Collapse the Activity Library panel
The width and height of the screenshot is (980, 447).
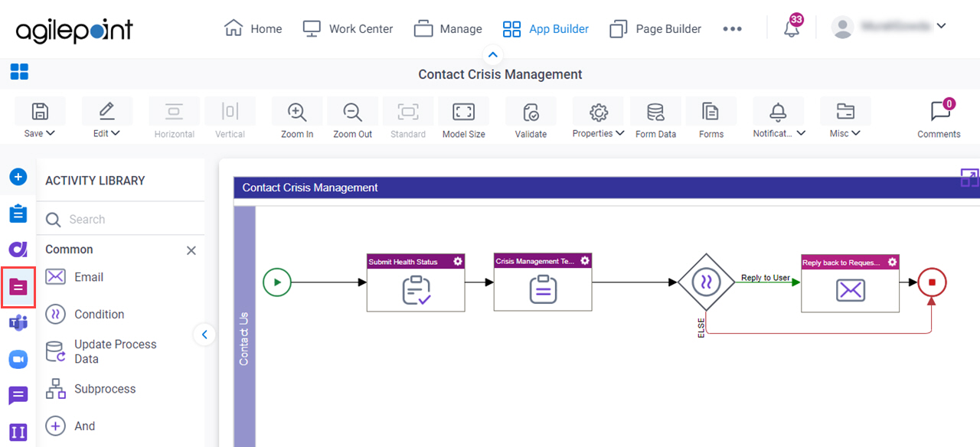(x=204, y=334)
